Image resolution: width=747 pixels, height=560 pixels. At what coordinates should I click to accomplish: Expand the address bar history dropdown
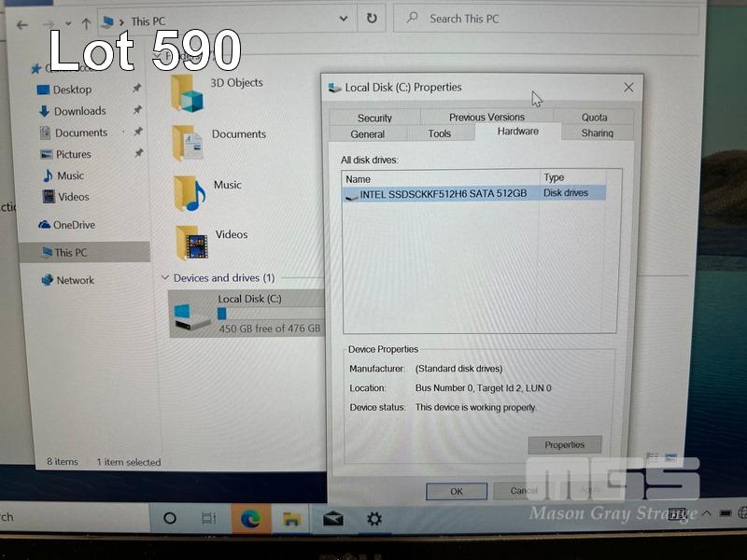click(345, 19)
